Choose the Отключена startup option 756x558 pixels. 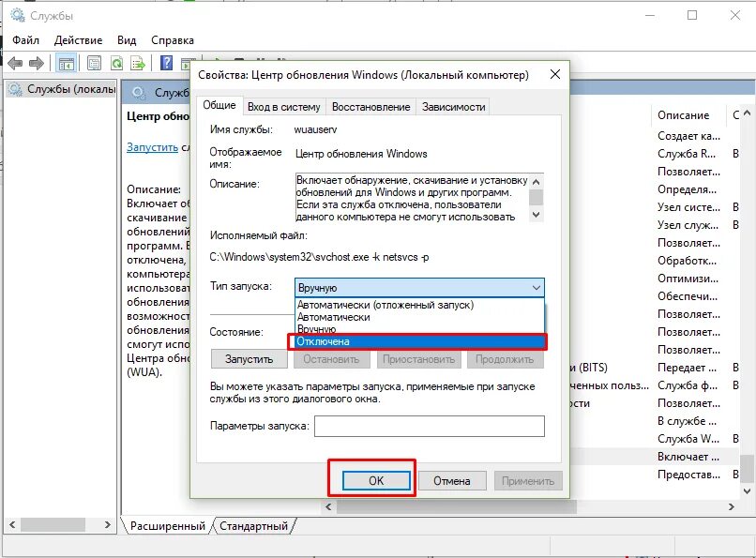coord(417,341)
